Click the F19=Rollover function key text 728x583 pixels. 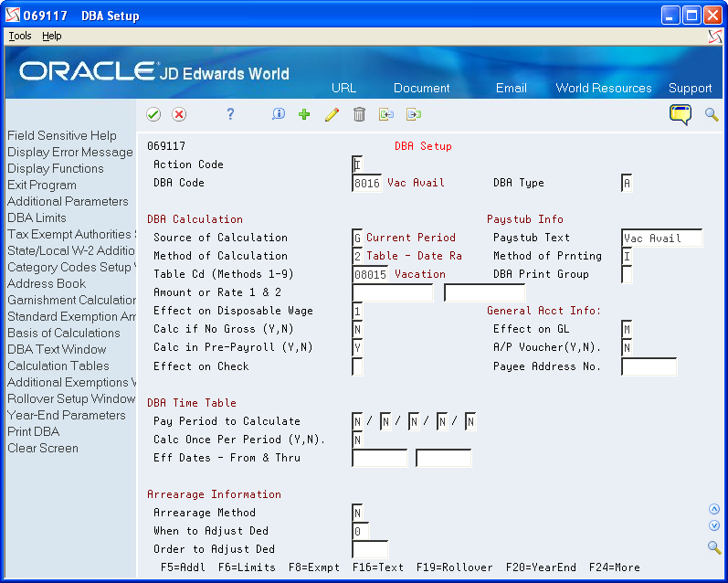455,567
